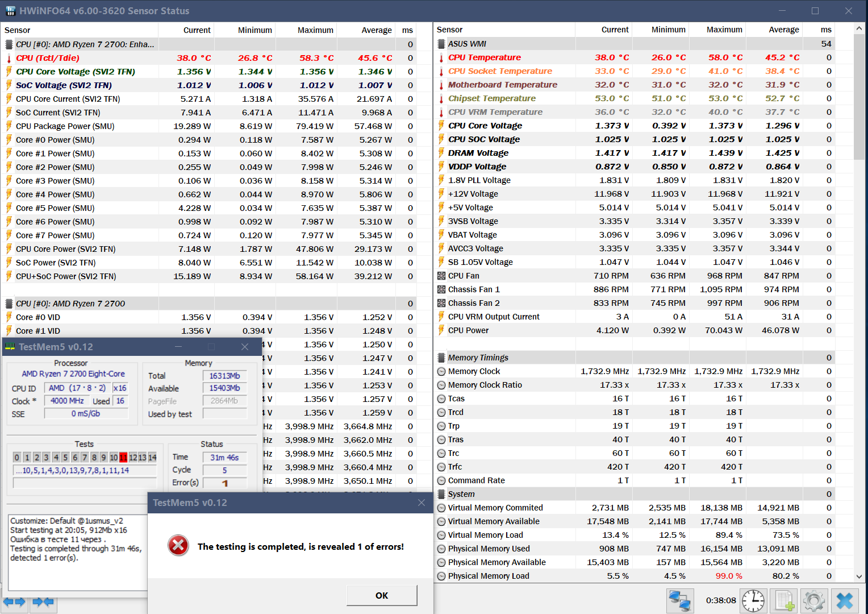Click the expand columns double-arrow icon
This screenshot has height=614, width=868.
[14, 601]
